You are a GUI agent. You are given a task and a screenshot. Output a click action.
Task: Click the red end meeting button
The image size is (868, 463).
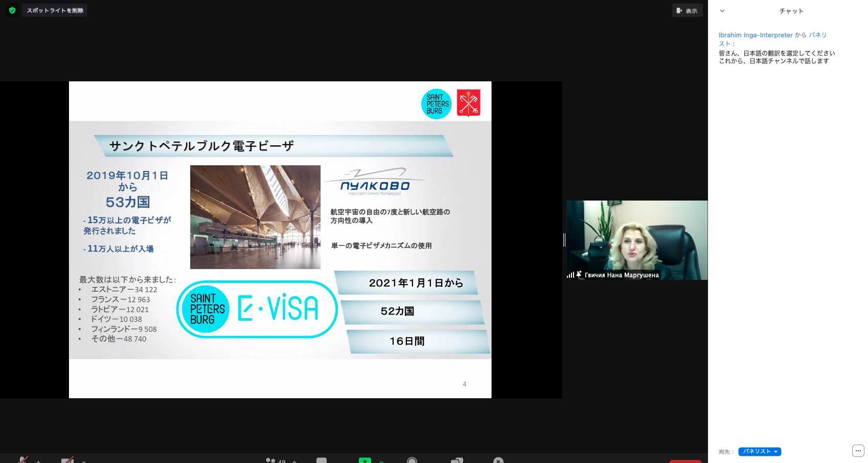(685, 461)
